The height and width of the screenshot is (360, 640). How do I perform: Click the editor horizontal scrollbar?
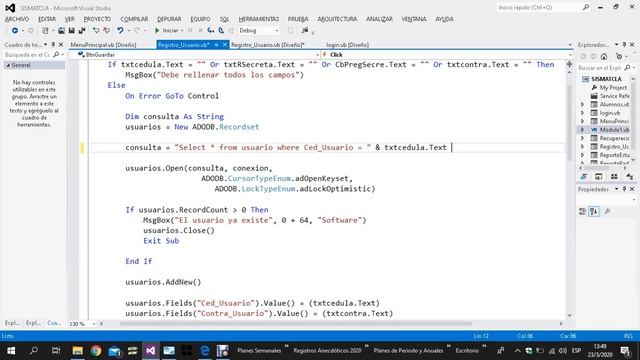pyautogui.click(x=296, y=324)
